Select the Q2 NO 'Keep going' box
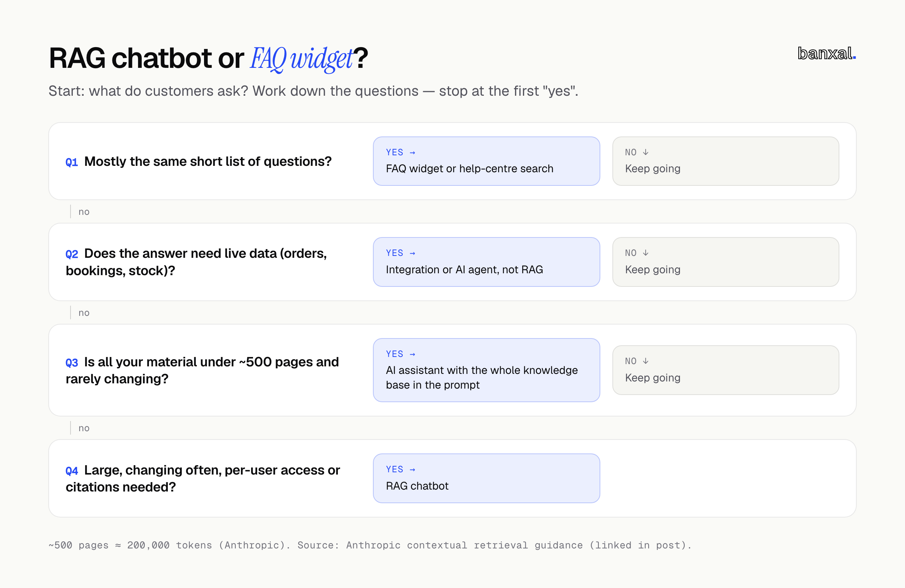The image size is (905, 588). pos(726,262)
